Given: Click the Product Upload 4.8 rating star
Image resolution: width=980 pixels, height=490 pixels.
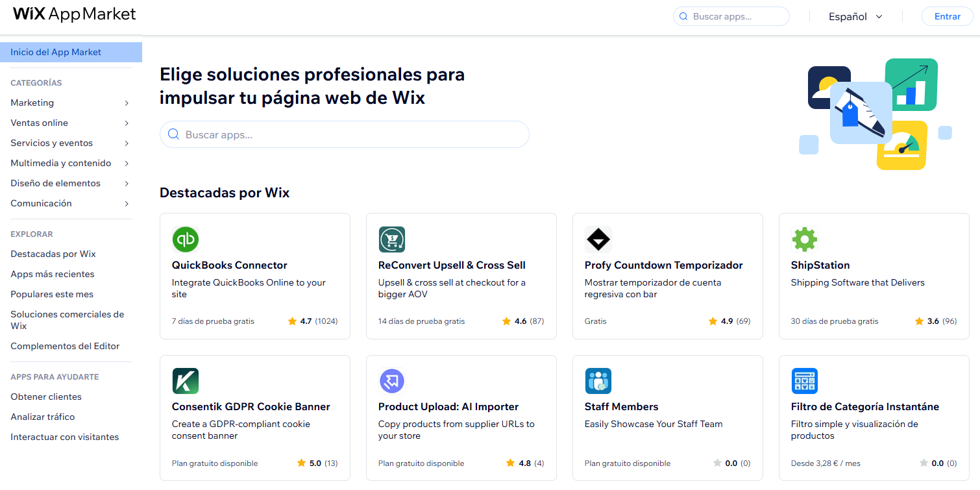Looking at the screenshot, I should pyautogui.click(x=511, y=463).
